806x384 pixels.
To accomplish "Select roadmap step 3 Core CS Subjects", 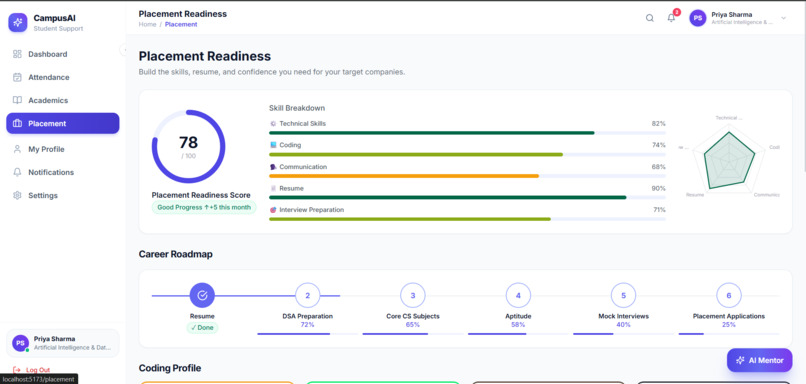I will pyautogui.click(x=413, y=295).
